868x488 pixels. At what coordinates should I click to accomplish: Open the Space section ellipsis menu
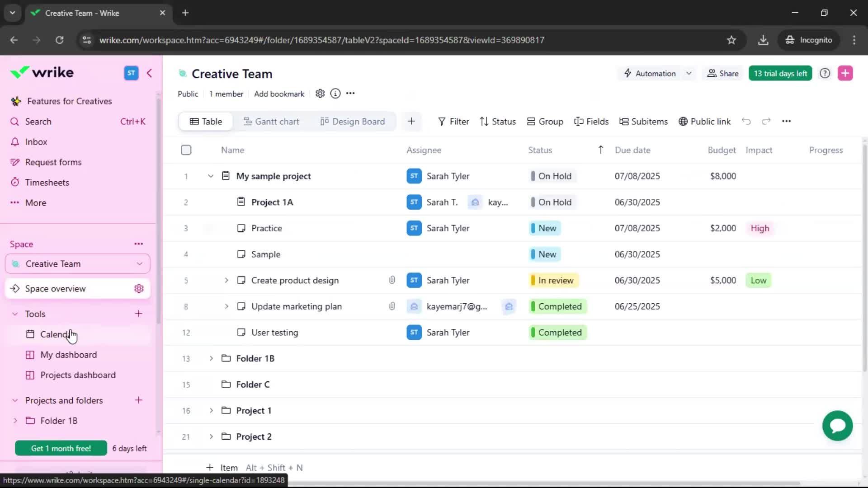[138, 244]
